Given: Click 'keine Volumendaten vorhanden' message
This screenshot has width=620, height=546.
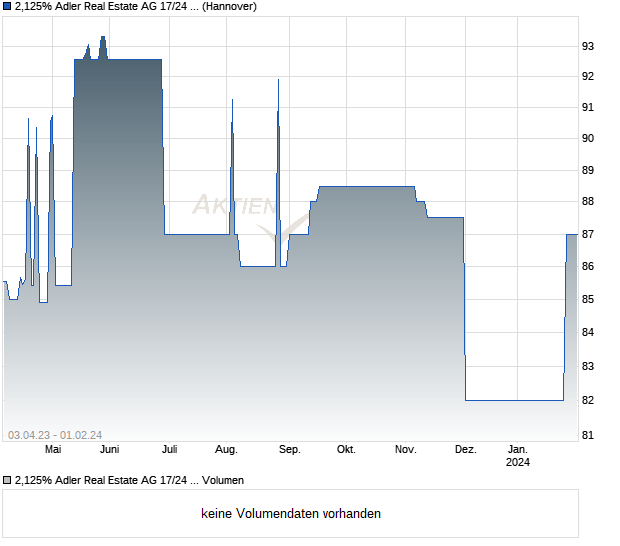Looking at the screenshot, I should 291,513.
